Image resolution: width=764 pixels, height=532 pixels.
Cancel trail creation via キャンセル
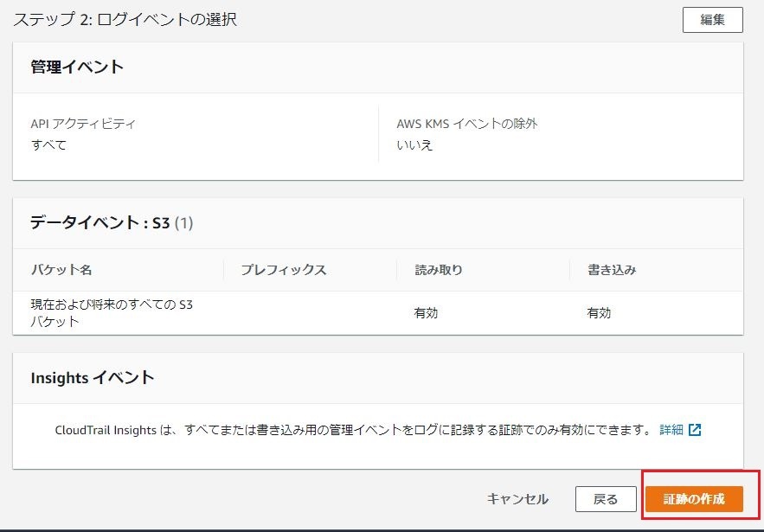pyautogui.click(x=517, y=499)
